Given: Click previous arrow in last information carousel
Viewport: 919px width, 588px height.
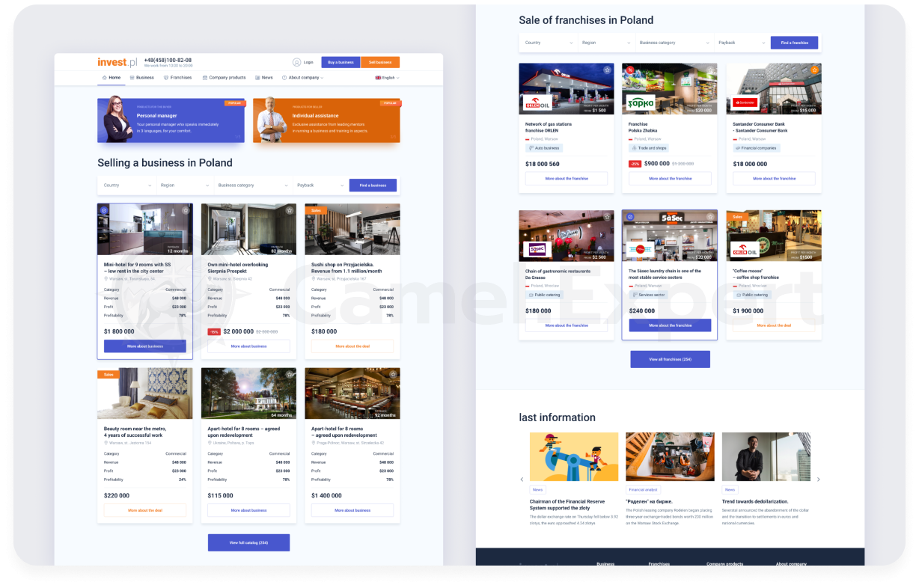Looking at the screenshot, I should 522,480.
